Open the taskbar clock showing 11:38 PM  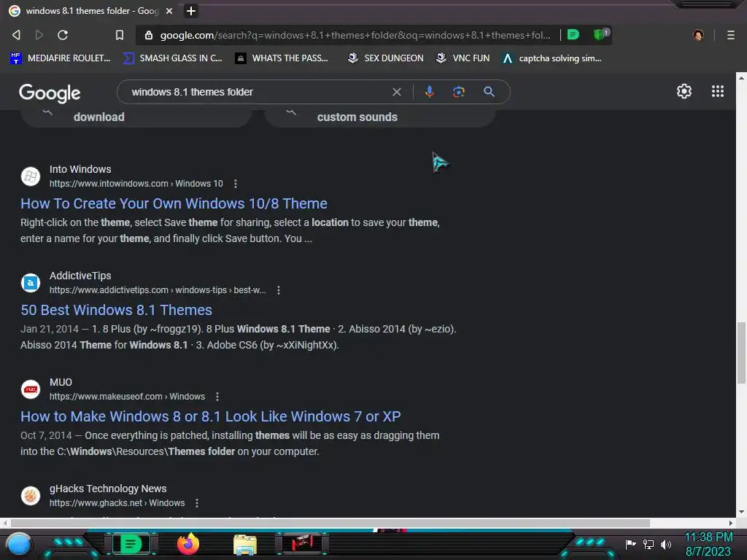708,544
